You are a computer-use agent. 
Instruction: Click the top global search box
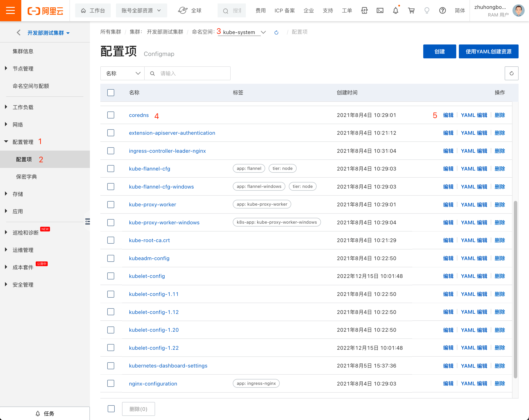232,11
